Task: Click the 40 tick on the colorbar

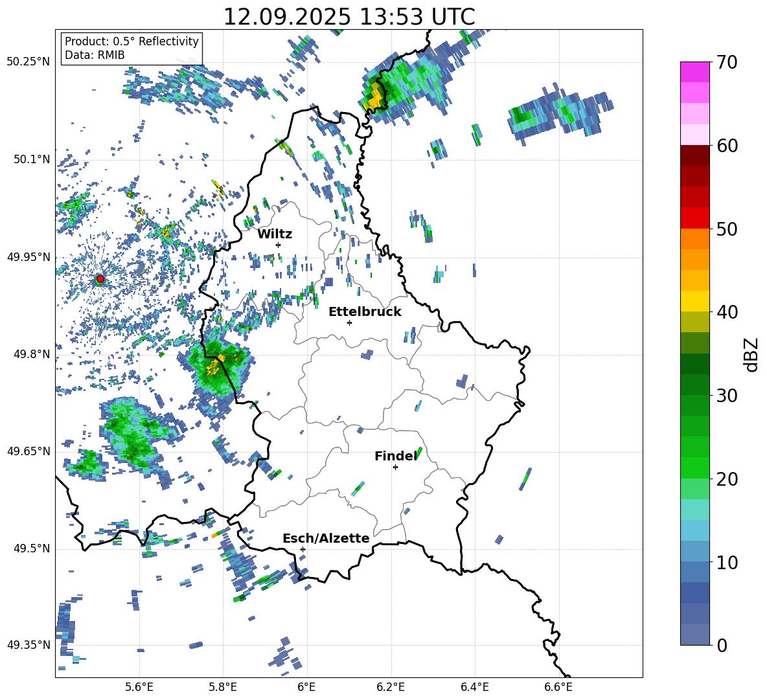Action: pyautogui.click(x=727, y=312)
